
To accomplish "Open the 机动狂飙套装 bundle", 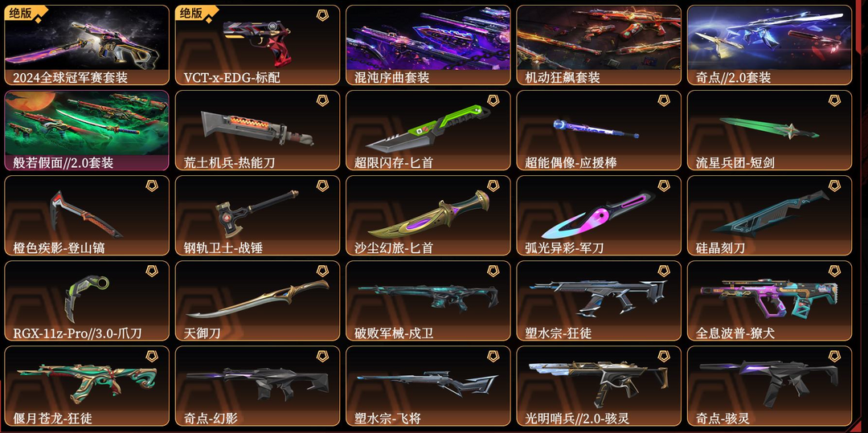I will (599, 45).
